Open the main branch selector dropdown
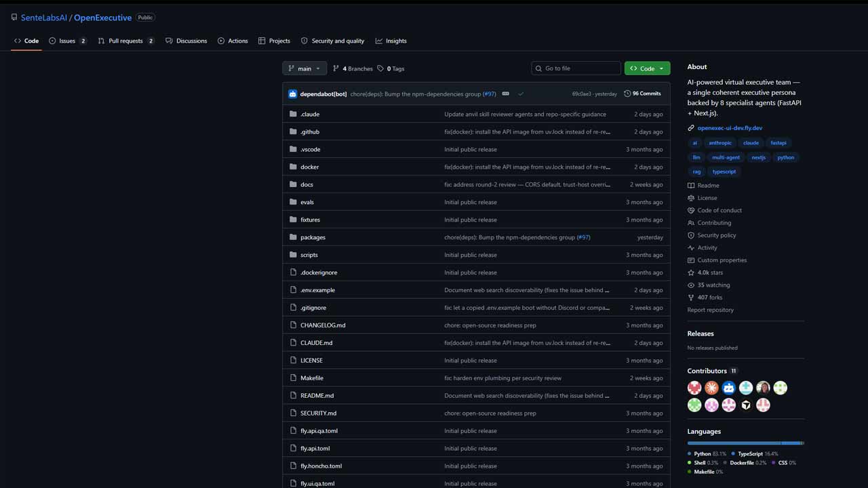 coord(304,68)
